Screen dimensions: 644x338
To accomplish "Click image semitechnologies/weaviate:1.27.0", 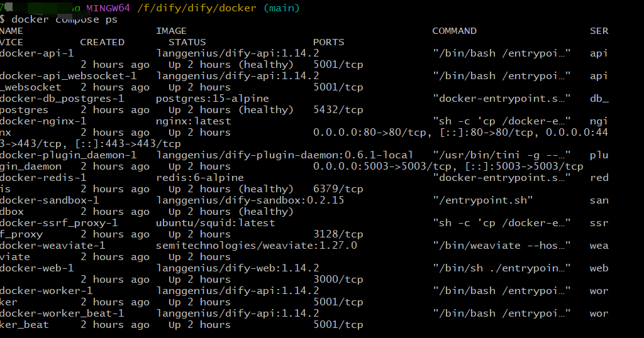I will (257, 245).
